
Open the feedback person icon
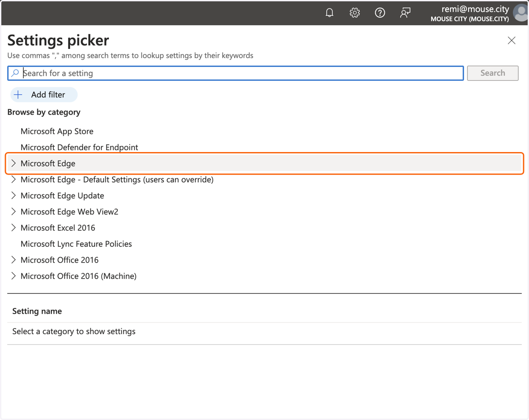click(405, 13)
